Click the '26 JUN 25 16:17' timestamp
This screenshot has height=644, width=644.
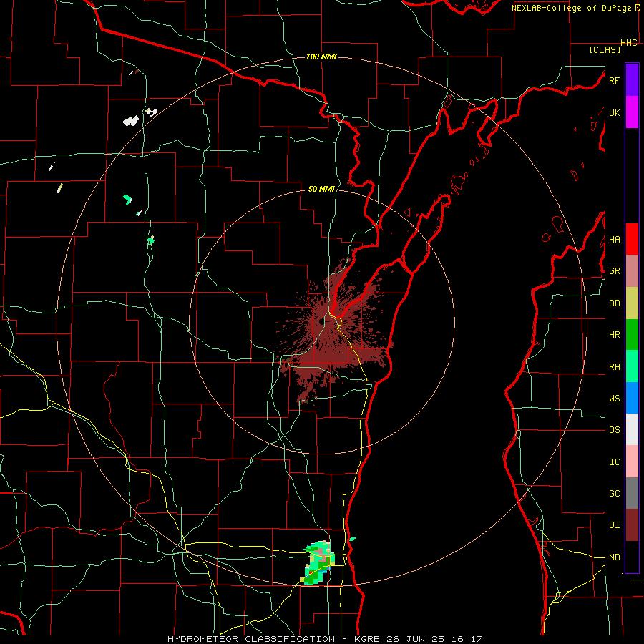click(x=434, y=639)
